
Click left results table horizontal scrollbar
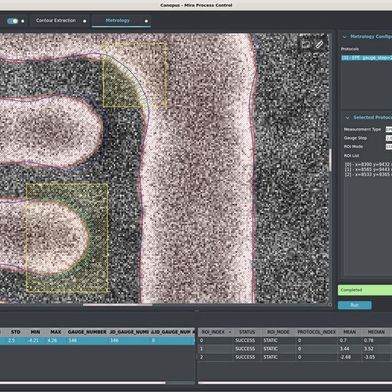point(83,383)
